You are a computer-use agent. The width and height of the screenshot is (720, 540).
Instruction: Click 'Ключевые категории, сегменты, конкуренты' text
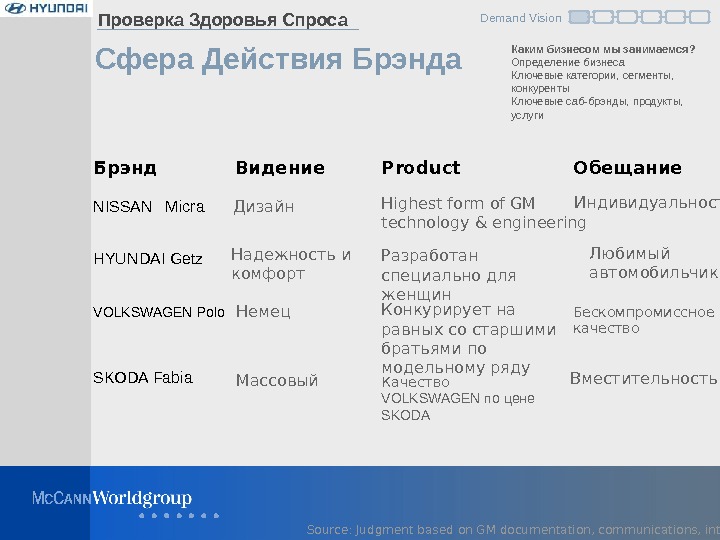click(x=592, y=82)
